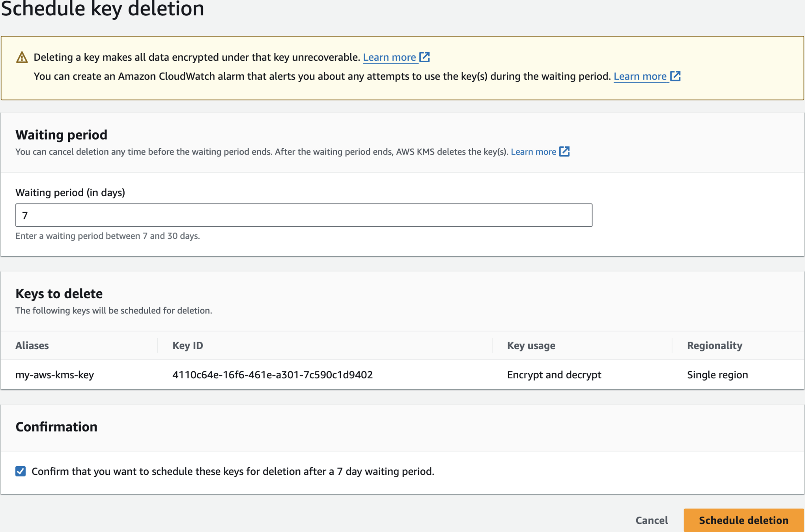Viewport: 805px width, 532px height.
Task: Click the Key usage column header
Action: (531, 346)
